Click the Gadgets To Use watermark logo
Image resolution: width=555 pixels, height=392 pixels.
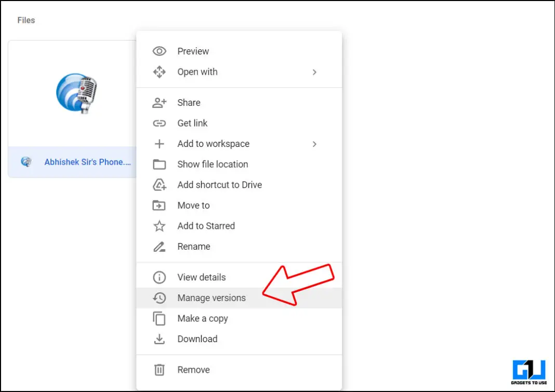528,372
